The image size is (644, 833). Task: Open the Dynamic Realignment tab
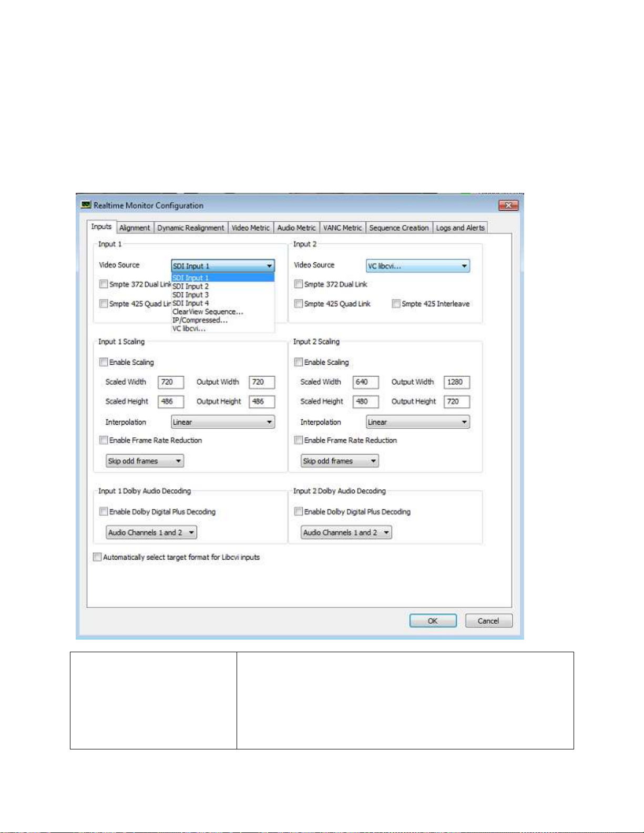pos(191,228)
